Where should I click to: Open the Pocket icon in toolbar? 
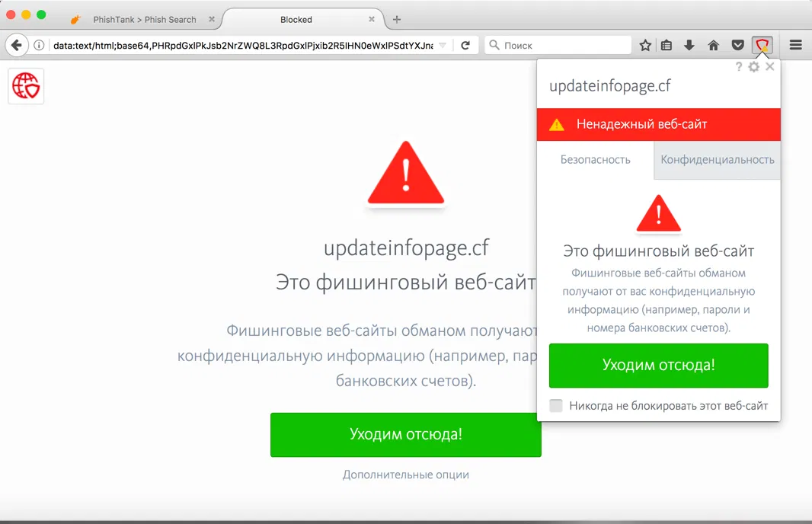tap(738, 45)
